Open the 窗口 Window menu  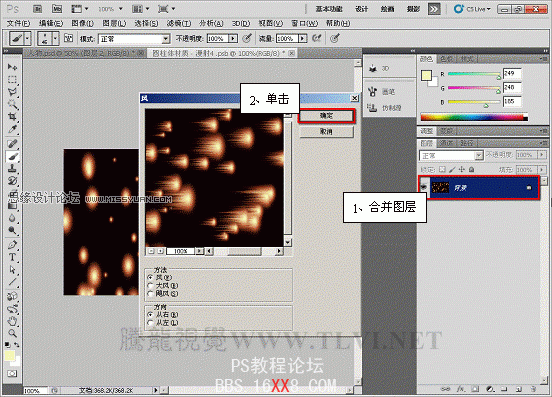(304, 23)
